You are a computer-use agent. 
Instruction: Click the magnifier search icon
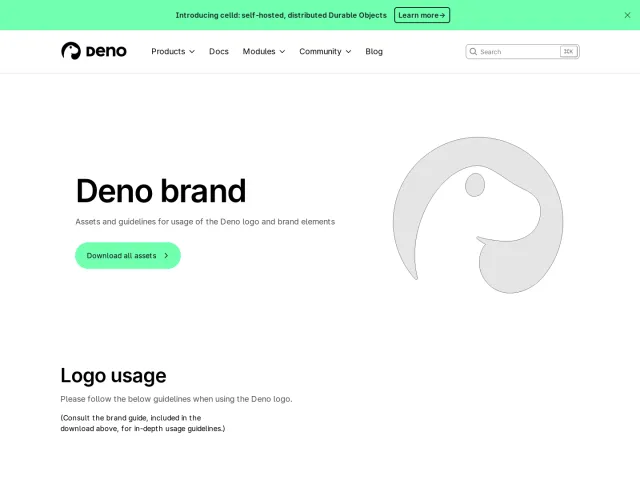tap(473, 51)
